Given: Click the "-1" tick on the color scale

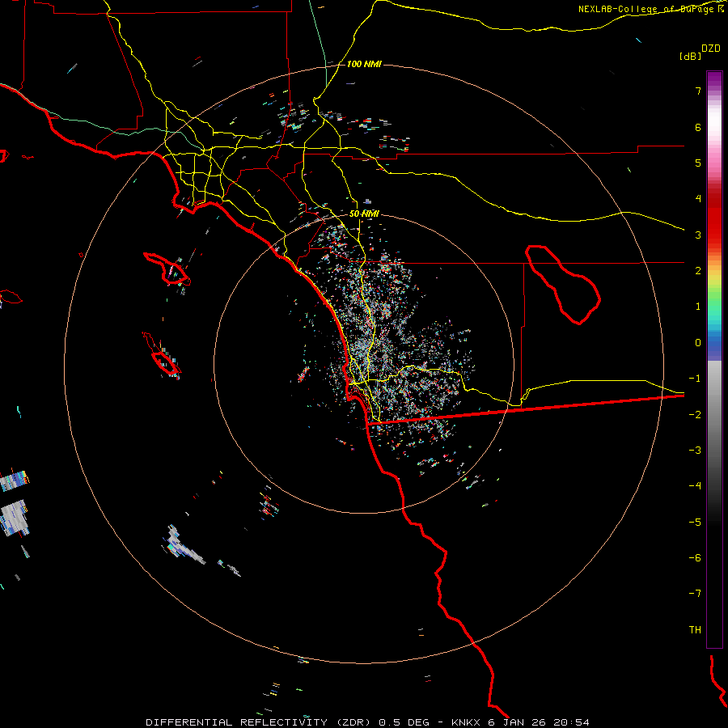Looking at the screenshot, I should click(x=695, y=379).
